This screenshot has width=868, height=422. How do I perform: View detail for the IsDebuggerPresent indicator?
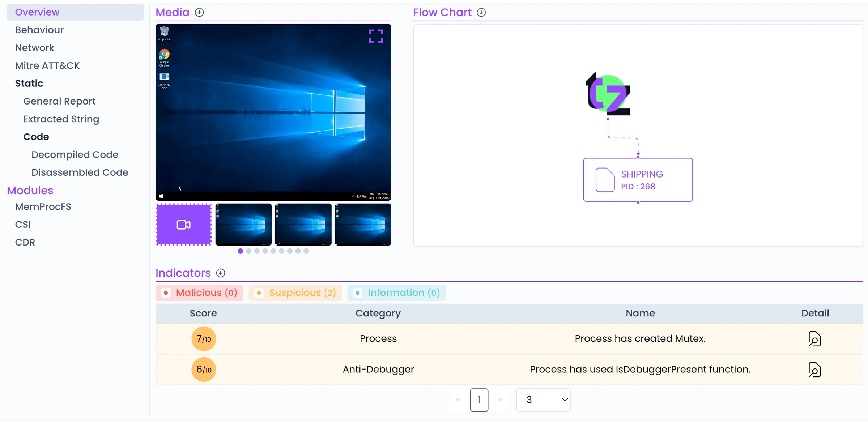[814, 370]
